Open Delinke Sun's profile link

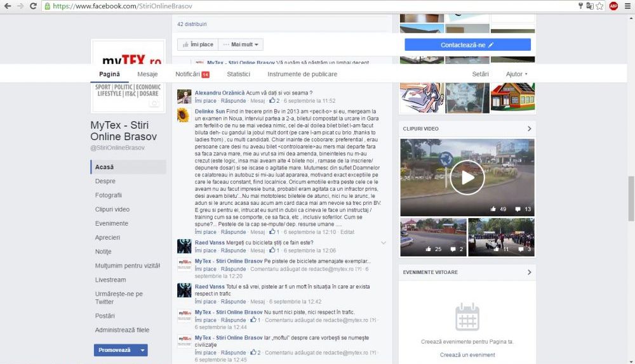[x=210, y=112]
